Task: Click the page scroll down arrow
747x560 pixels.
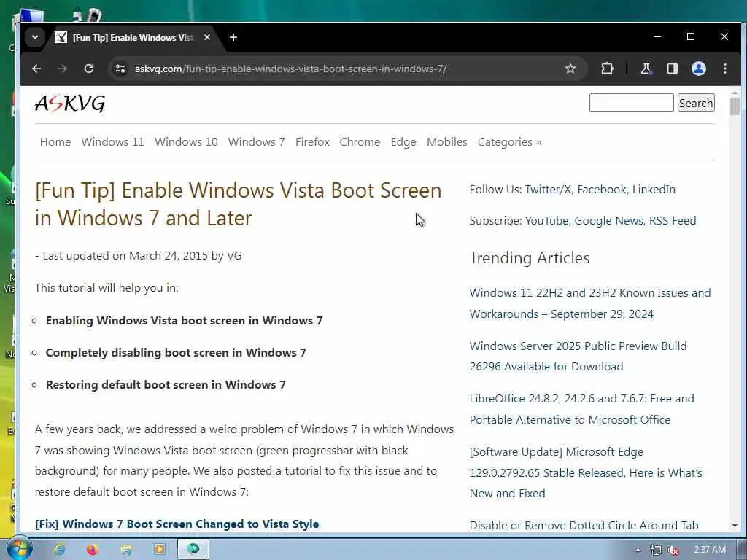Action: click(735, 525)
